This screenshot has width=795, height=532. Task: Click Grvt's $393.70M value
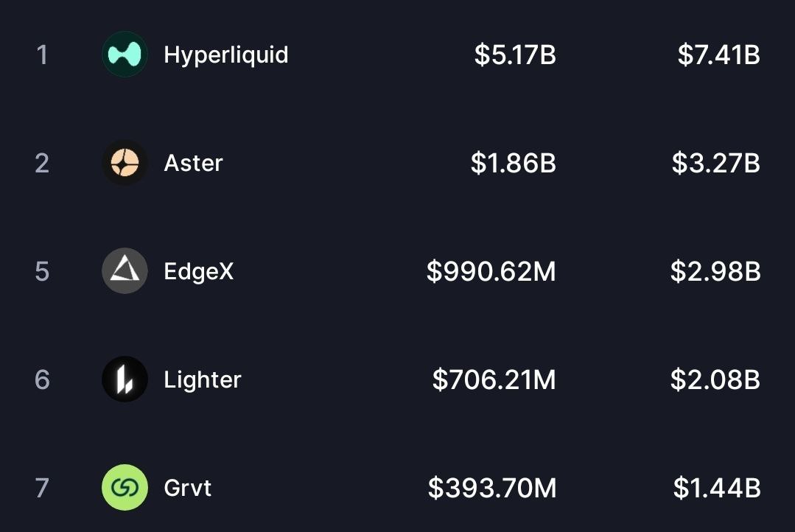coord(492,488)
